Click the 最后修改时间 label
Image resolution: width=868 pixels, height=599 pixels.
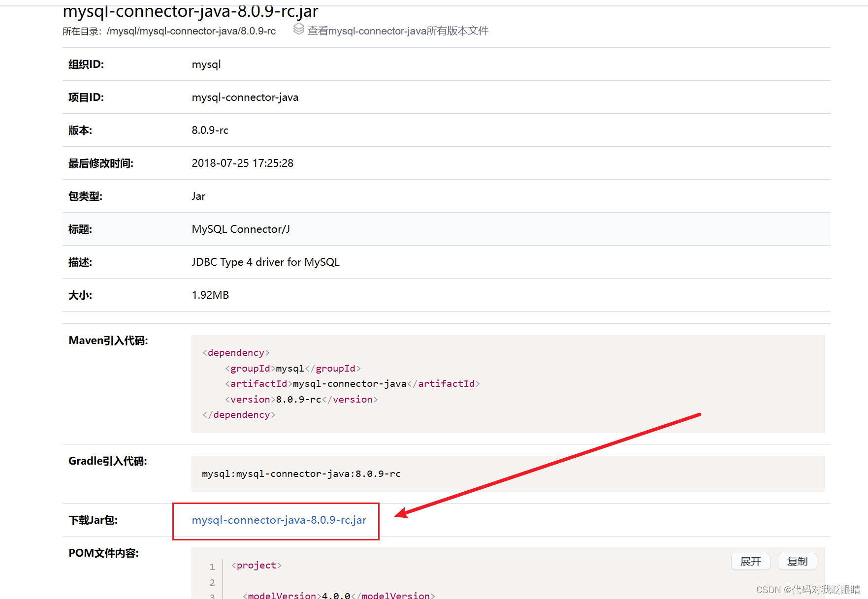point(101,163)
